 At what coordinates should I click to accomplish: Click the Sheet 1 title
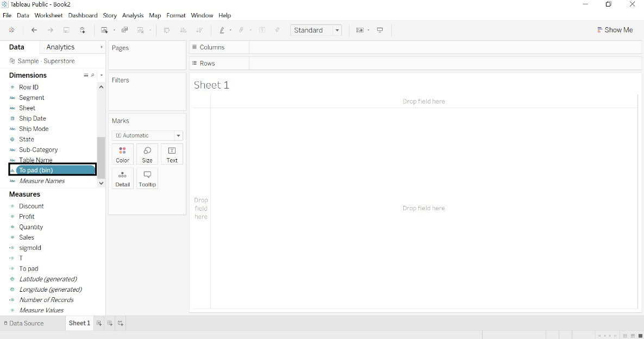(211, 85)
